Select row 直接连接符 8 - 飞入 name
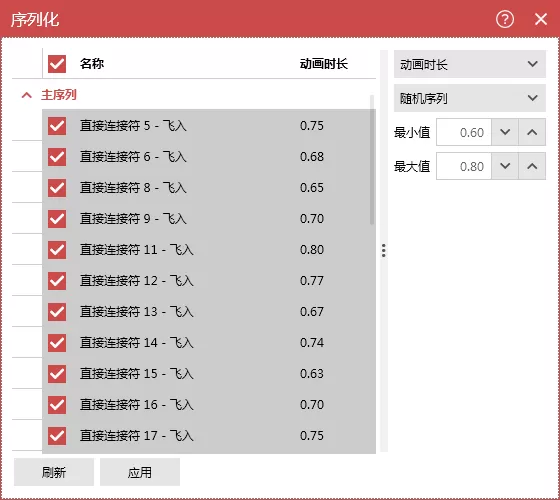Image resolution: width=560 pixels, height=500 pixels. click(133, 188)
